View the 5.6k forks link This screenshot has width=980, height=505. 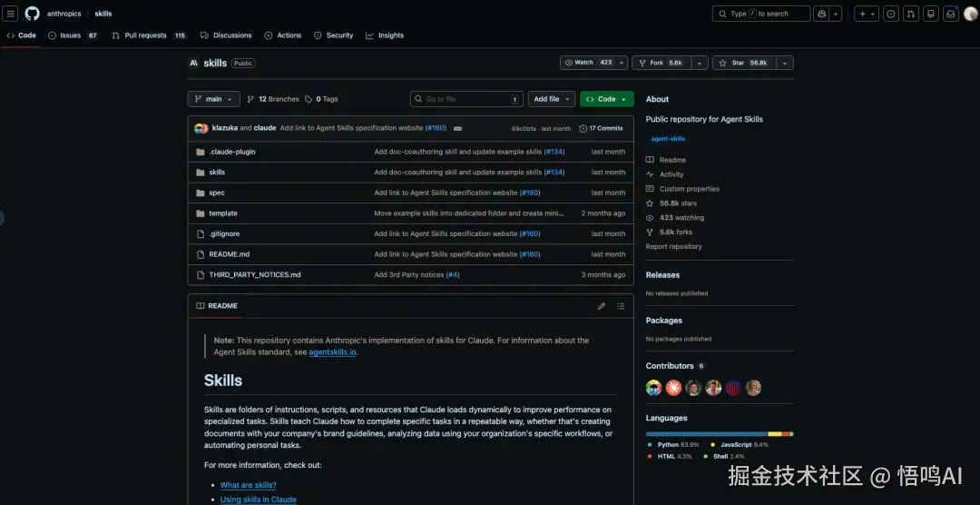[669, 233]
